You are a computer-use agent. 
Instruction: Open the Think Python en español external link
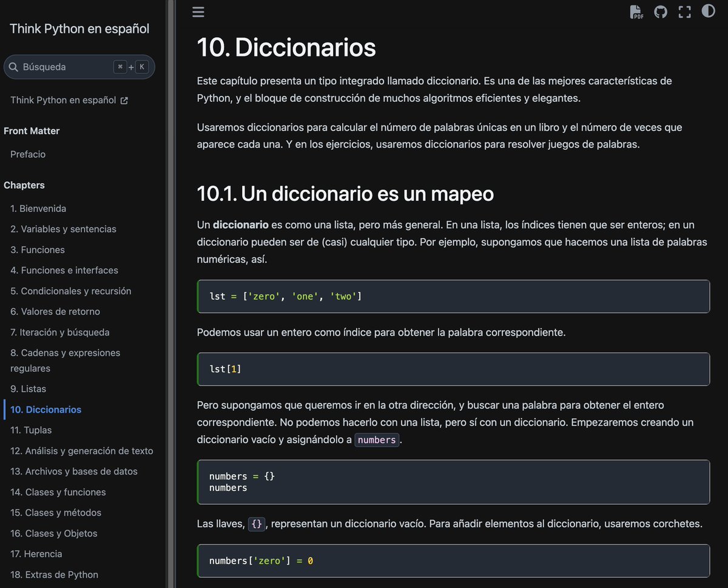(69, 100)
